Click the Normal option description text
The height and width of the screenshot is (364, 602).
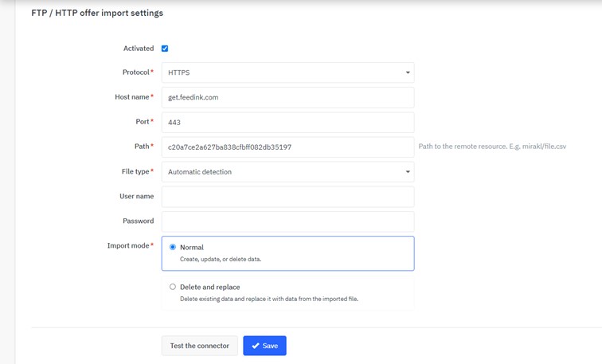[x=221, y=260]
